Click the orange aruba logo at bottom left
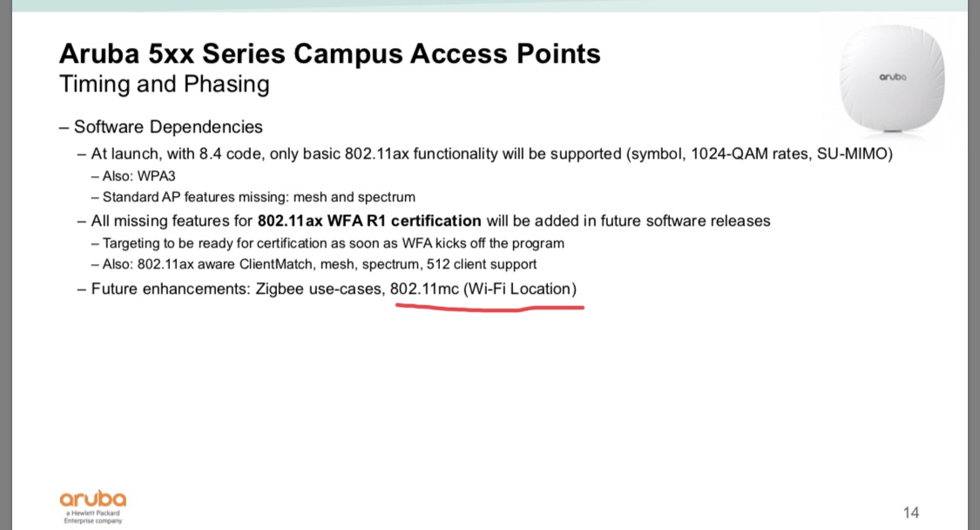 [x=93, y=499]
